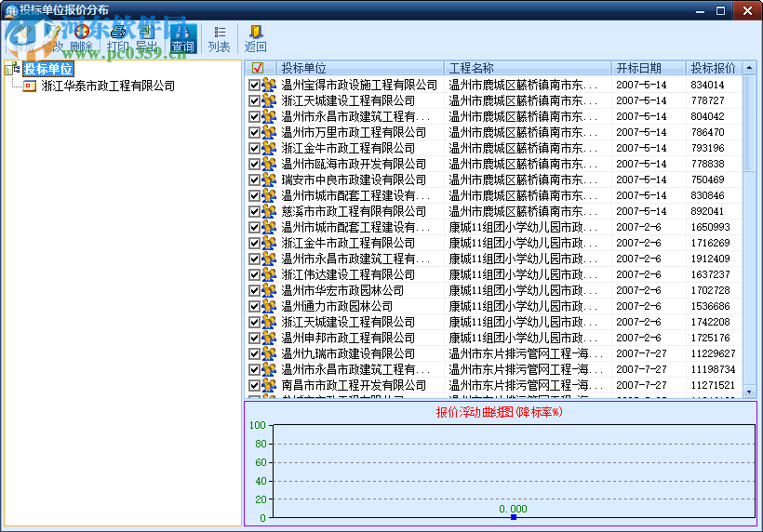
Task: Sort by 工程名称 column header
Action: (x=528, y=68)
